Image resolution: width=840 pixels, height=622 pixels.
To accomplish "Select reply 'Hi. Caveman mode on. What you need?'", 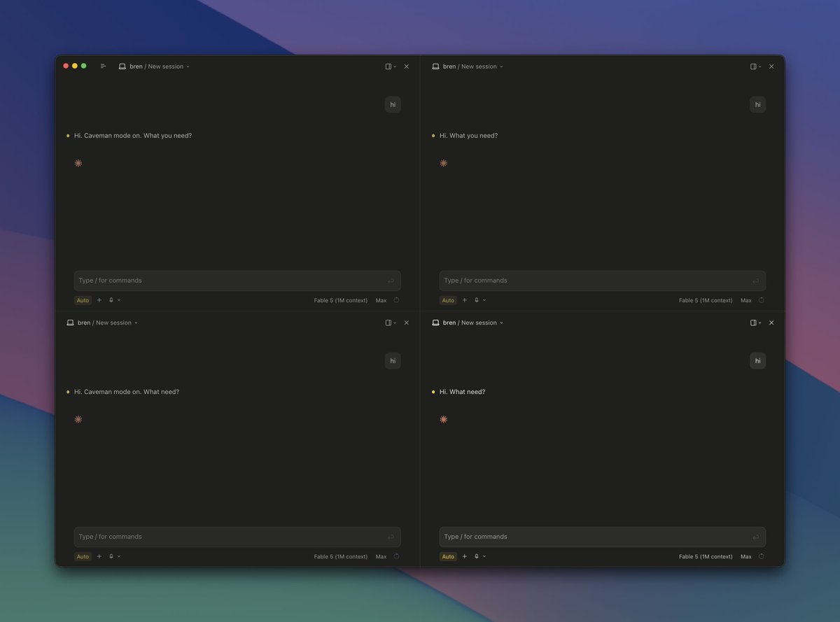I will click(x=133, y=136).
